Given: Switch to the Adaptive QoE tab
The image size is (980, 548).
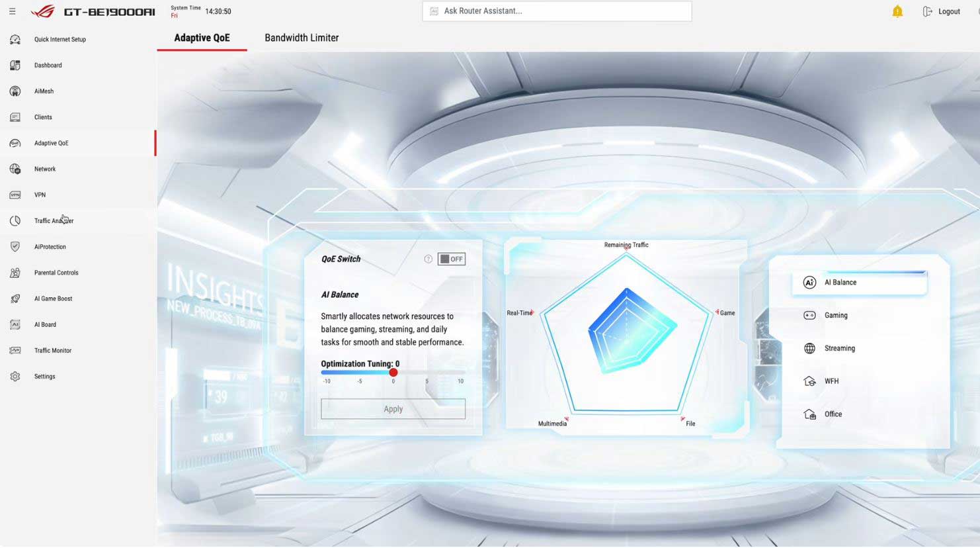Looking at the screenshot, I should 202,38.
